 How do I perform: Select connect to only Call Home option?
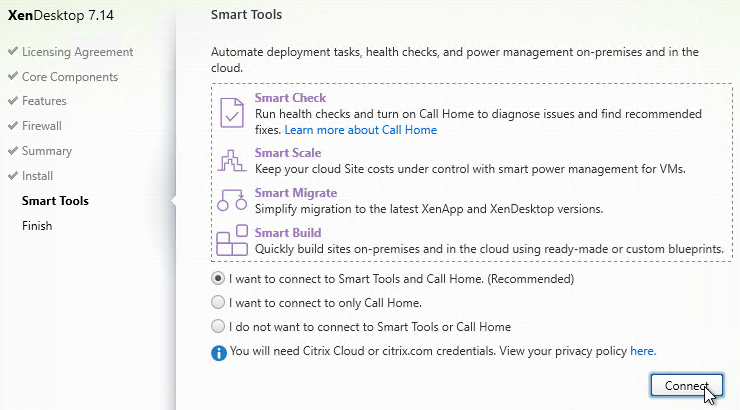point(218,302)
